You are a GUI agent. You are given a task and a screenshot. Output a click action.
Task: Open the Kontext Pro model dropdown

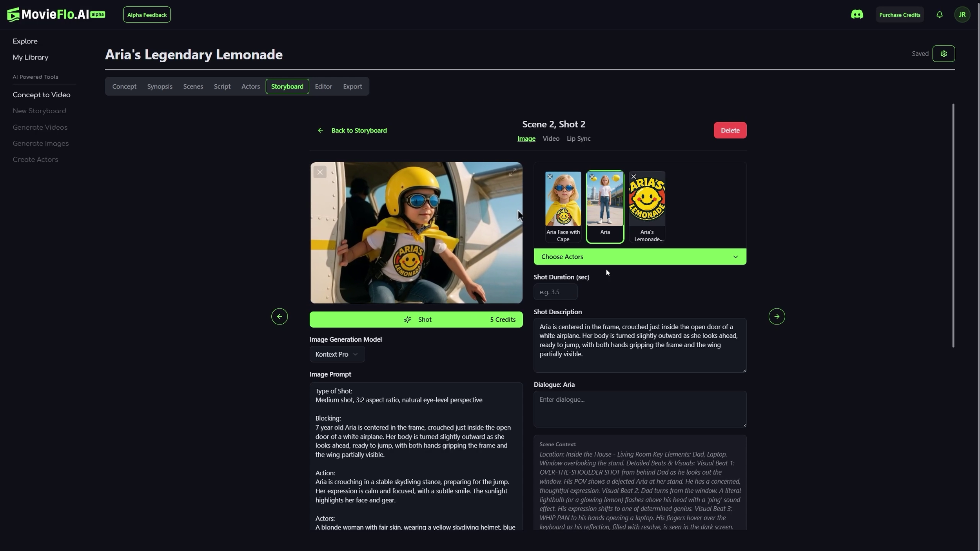click(x=337, y=354)
